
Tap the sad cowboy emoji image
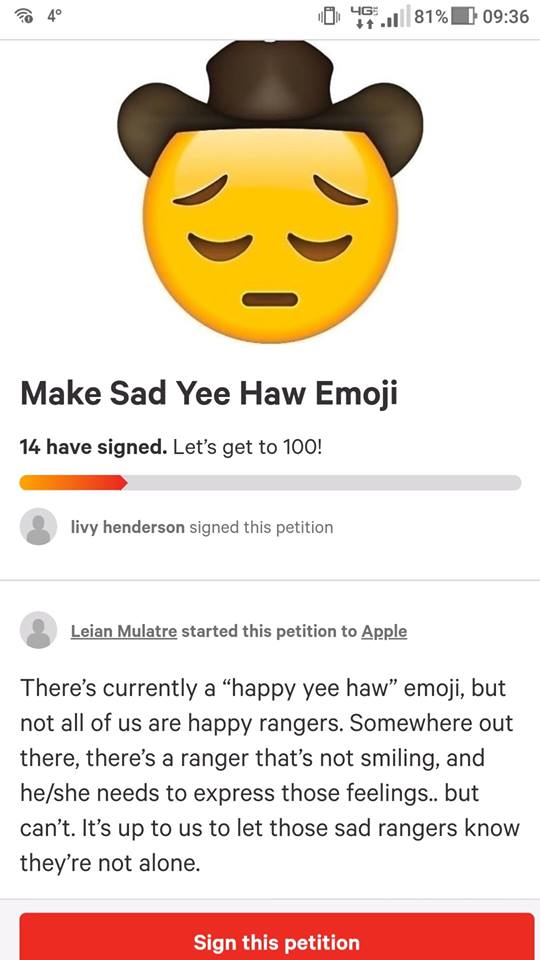pyautogui.click(x=270, y=192)
